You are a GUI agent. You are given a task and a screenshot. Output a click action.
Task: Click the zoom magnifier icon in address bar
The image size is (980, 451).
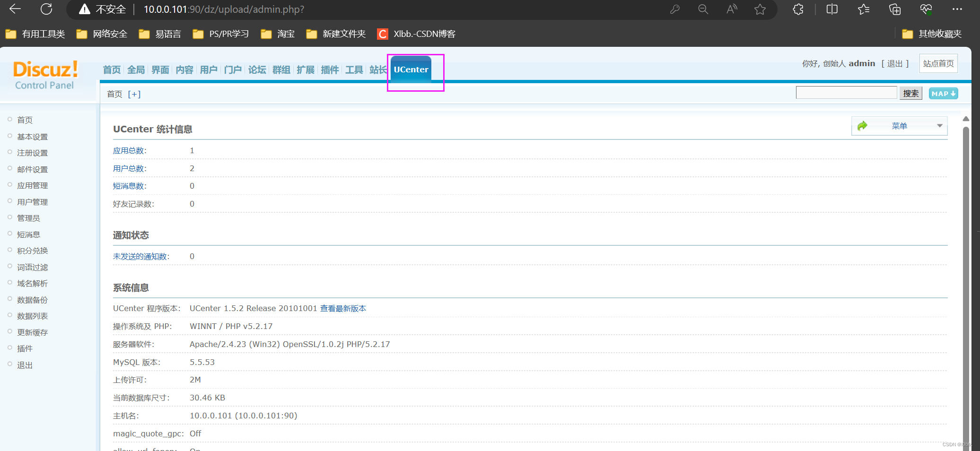(x=703, y=9)
